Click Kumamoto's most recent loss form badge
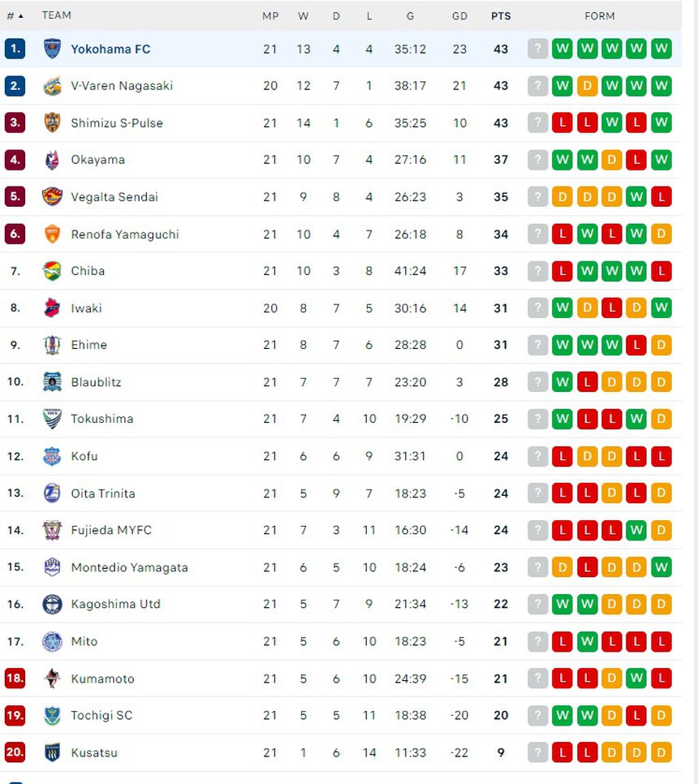This screenshot has width=698, height=784. pos(661,678)
